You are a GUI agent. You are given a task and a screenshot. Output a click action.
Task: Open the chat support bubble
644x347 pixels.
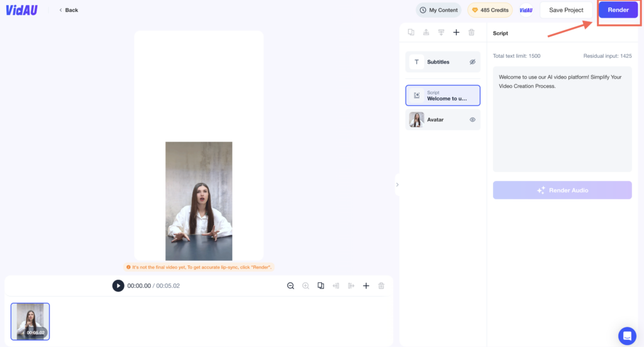point(627,336)
